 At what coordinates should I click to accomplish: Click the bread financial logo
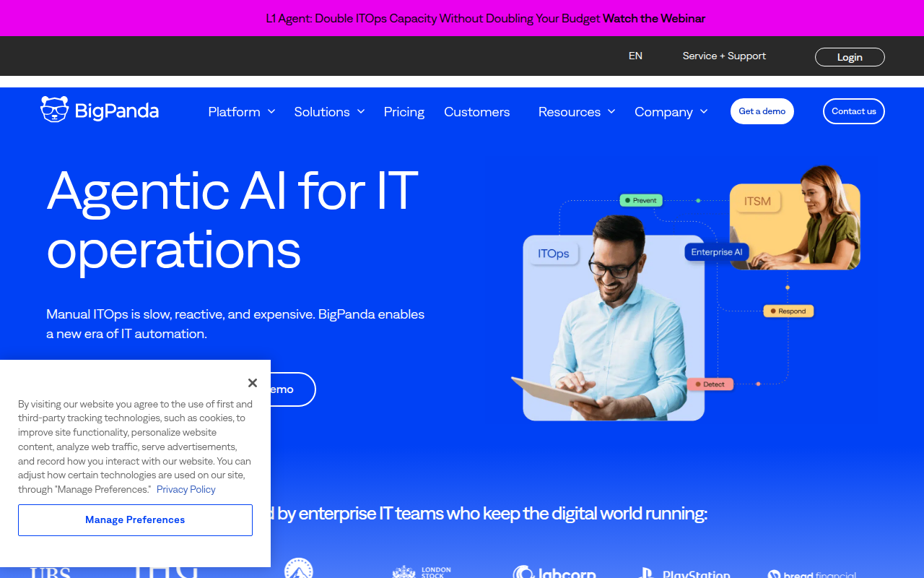pyautogui.click(x=812, y=574)
